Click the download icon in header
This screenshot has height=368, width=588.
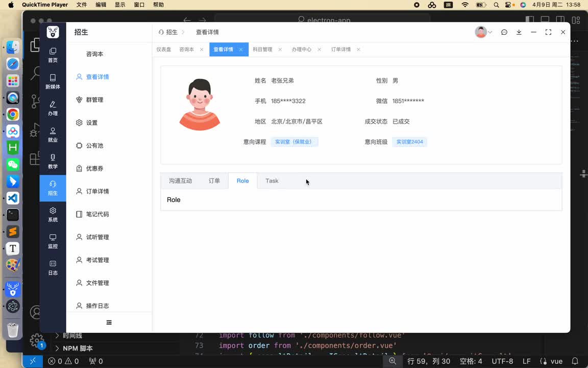point(519,32)
